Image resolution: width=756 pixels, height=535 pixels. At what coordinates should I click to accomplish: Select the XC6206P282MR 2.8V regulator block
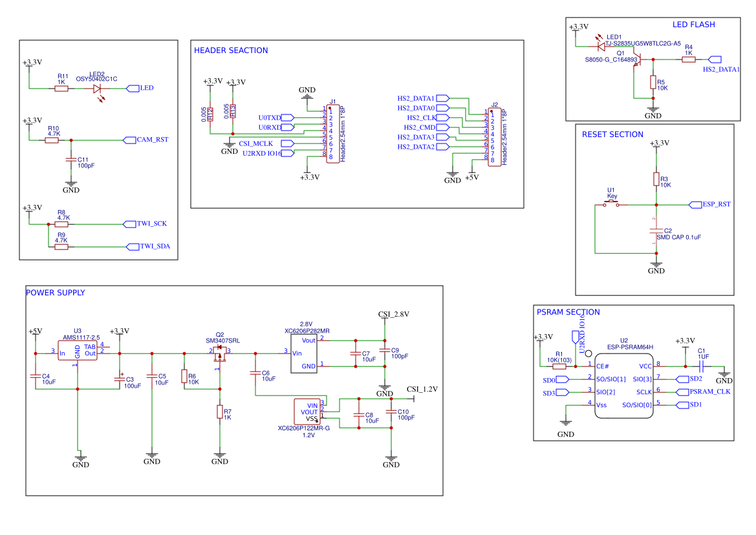(x=304, y=354)
